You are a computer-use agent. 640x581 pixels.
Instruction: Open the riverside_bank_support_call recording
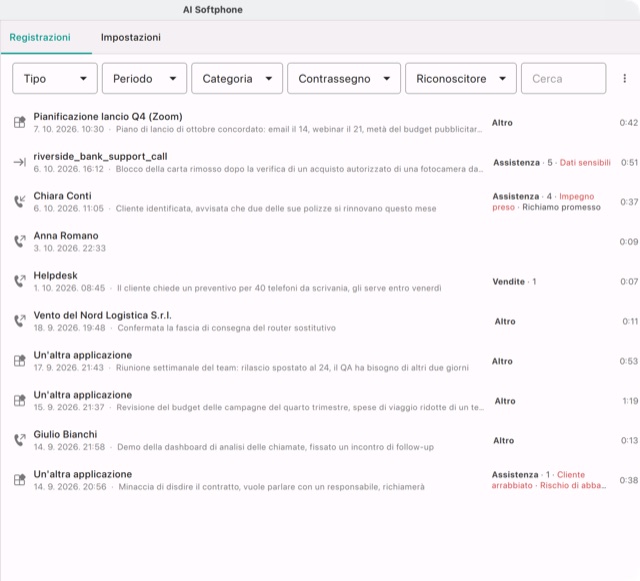pyautogui.click(x=100, y=156)
